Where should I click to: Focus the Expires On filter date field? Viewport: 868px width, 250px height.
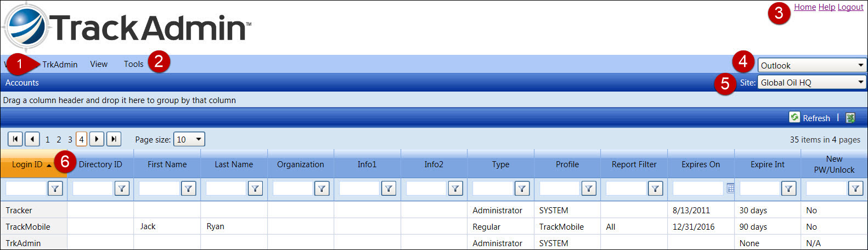pyautogui.click(x=698, y=189)
